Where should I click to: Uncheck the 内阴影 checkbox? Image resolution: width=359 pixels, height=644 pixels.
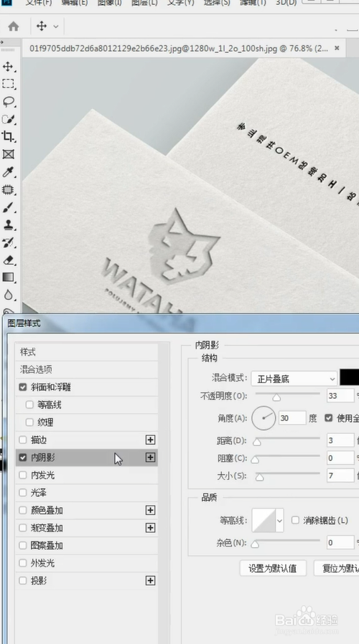(23, 457)
